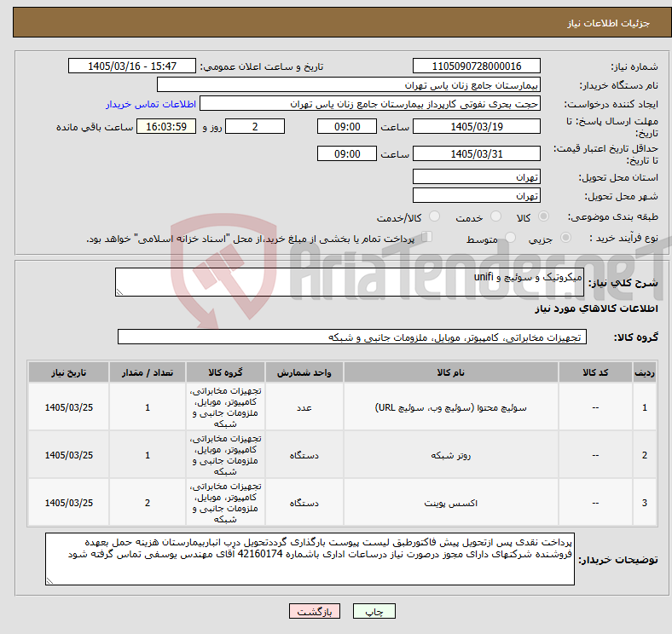Click the بازگشت back button
This screenshot has width=672, height=634.
[315, 611]
